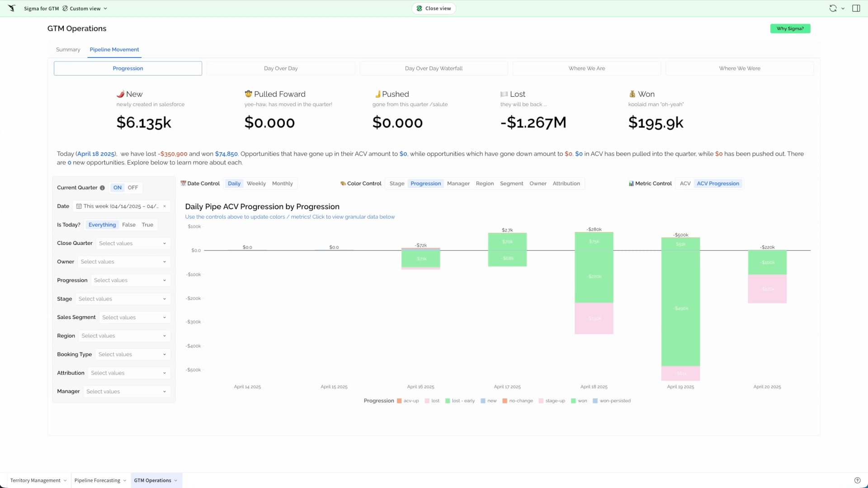The image size is (868, 488).
Task: Toggle the side panel layout icon
Action: click(856, 8)
